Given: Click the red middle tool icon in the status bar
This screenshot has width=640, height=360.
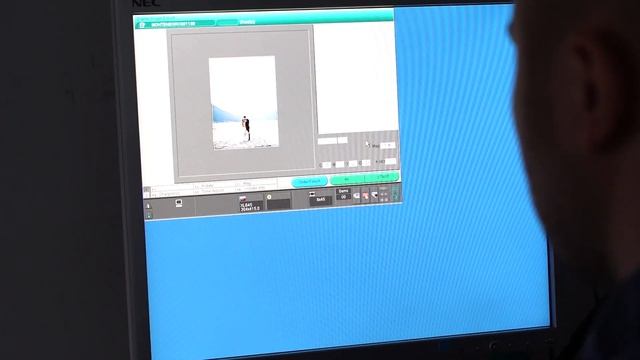Looking at the screenshot, I should pyautogui.click(x=365, y=196).
